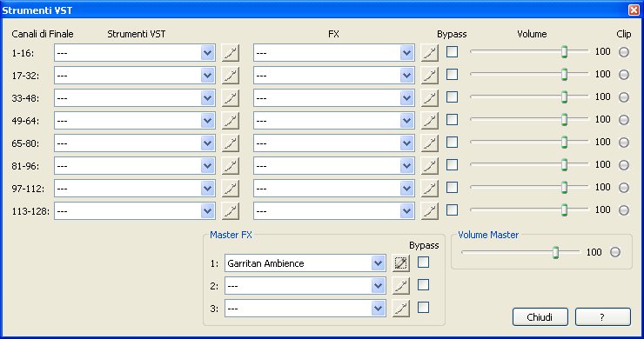Open FX editor for channels 113-128

(x=430, y=211)
